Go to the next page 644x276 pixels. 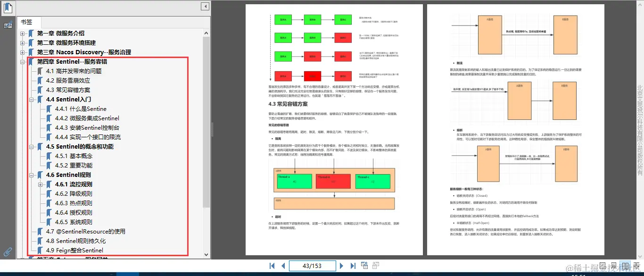click(342, 266)
